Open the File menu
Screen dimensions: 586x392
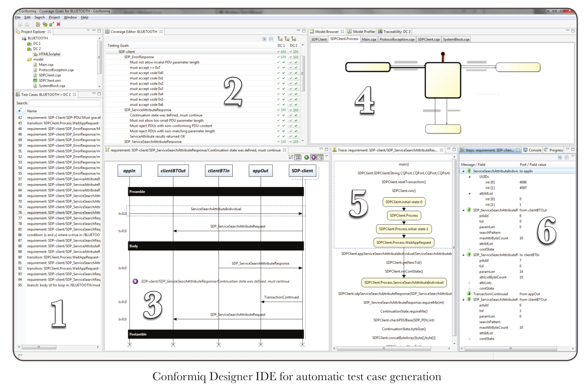(18, 17)
